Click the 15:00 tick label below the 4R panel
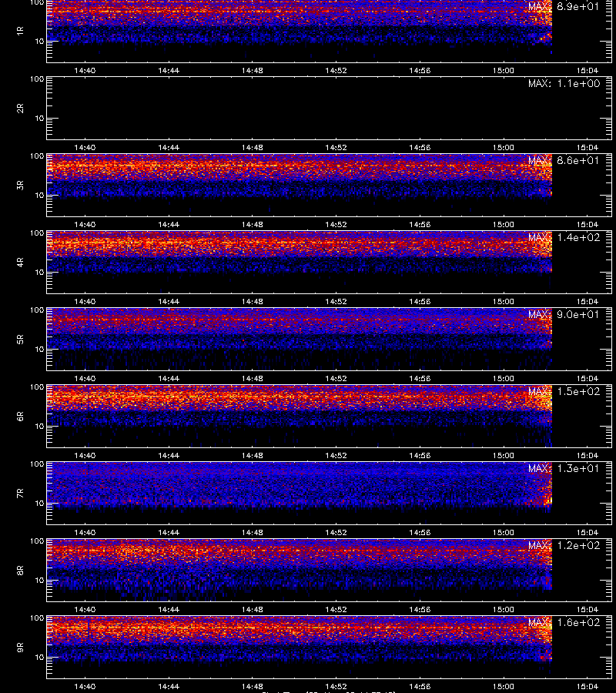 pos(504,301)
